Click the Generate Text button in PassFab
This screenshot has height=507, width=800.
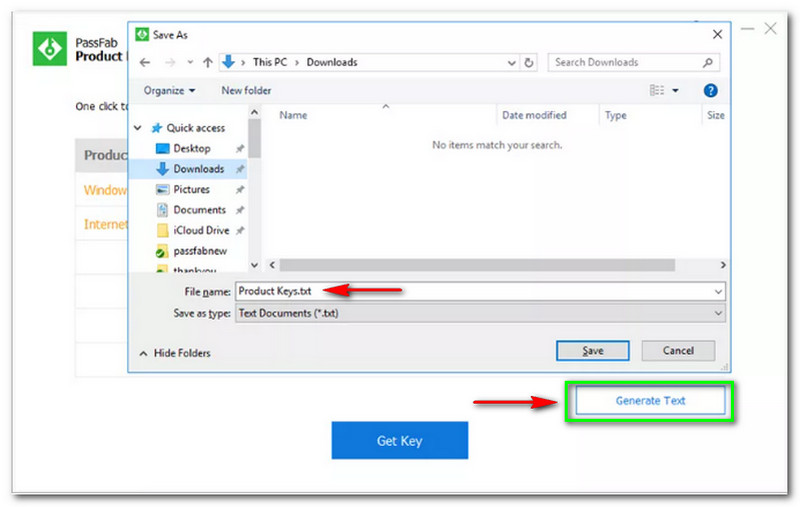click(650, 401)
